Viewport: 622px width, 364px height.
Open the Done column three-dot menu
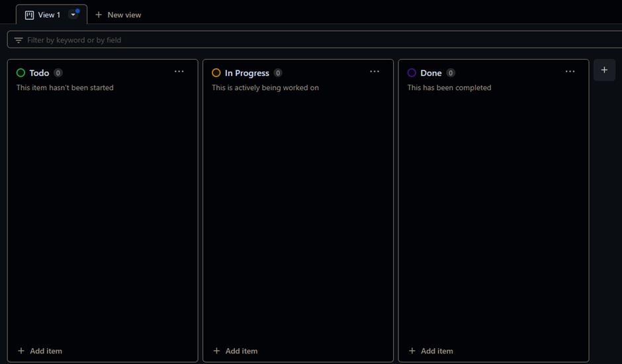coord(570,71)
